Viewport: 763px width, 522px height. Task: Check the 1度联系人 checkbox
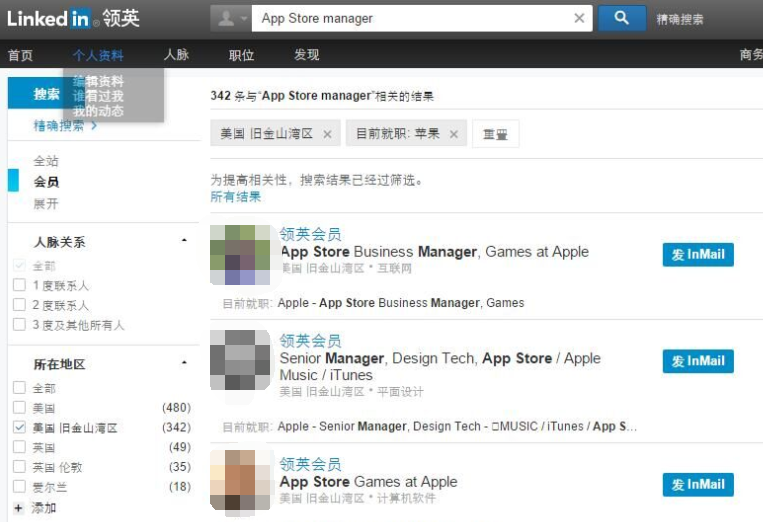click(19, 286)
